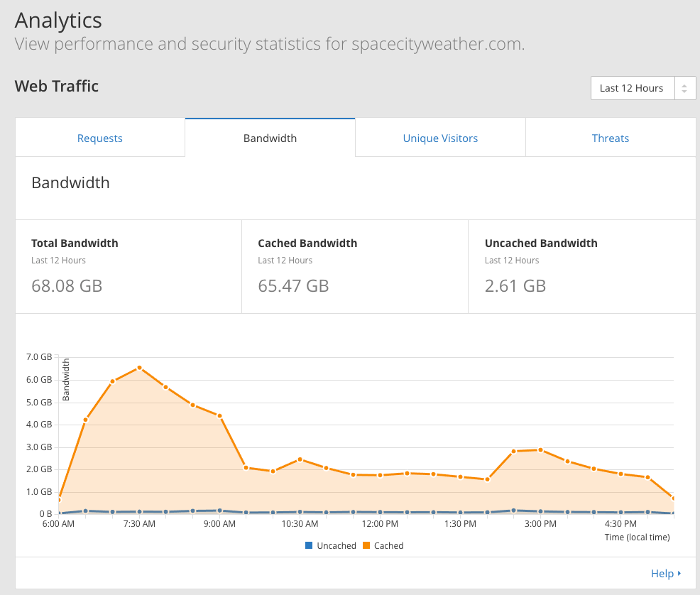Click the Cached legend label
The image size is (700, 595).
(388, 545)
